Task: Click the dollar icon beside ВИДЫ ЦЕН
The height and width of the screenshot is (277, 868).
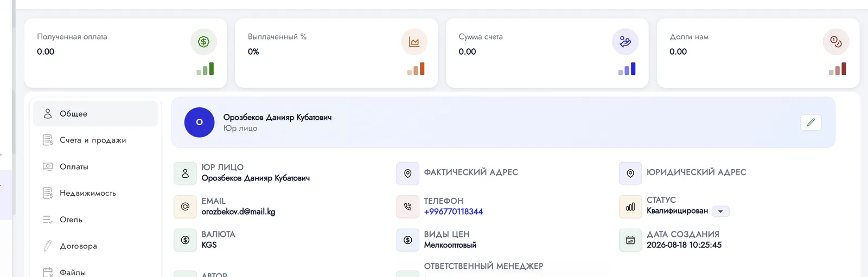Action: (408, 240)
